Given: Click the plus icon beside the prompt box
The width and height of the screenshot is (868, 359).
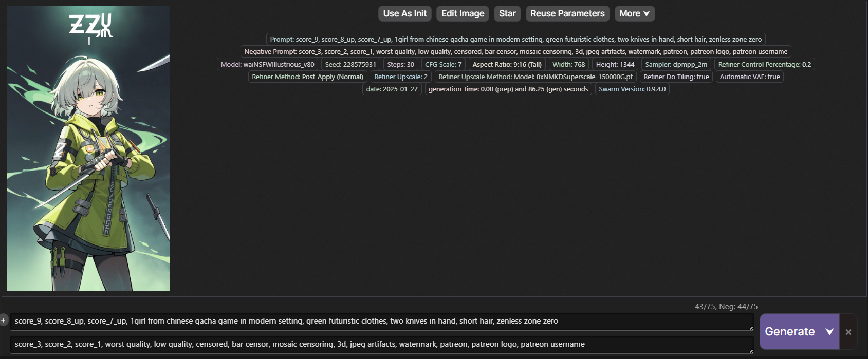Looking at the screenshot, I should click(x=4, y=320).
